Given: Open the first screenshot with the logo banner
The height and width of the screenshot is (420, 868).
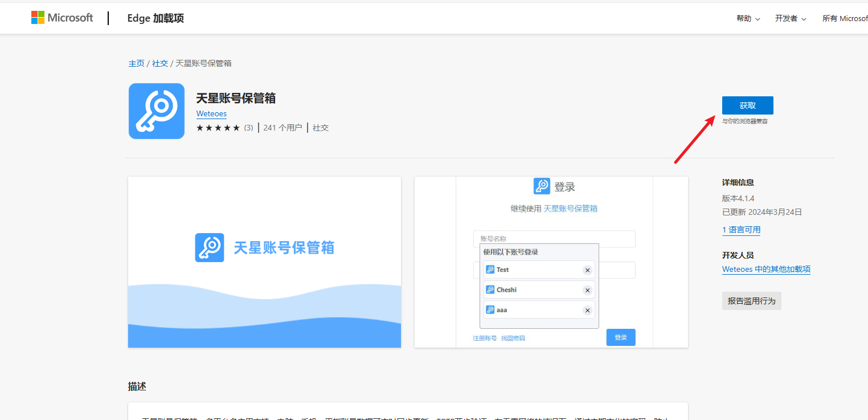Looking at the screenshot, I should [265, 262].
